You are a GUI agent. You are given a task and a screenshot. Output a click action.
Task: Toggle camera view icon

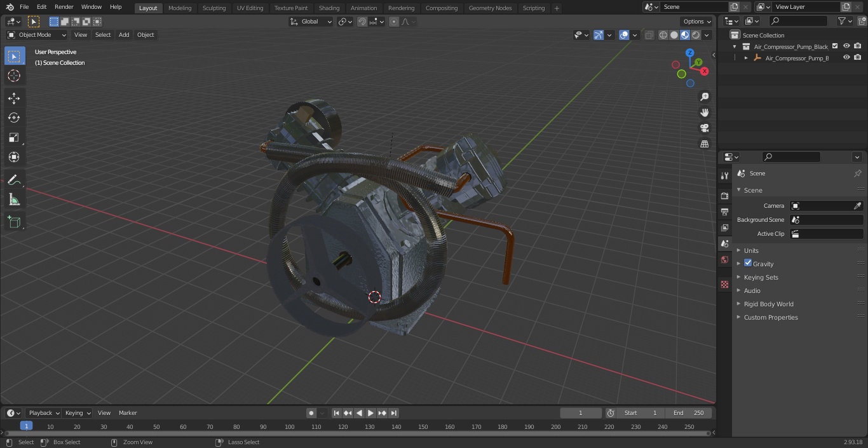704,128
